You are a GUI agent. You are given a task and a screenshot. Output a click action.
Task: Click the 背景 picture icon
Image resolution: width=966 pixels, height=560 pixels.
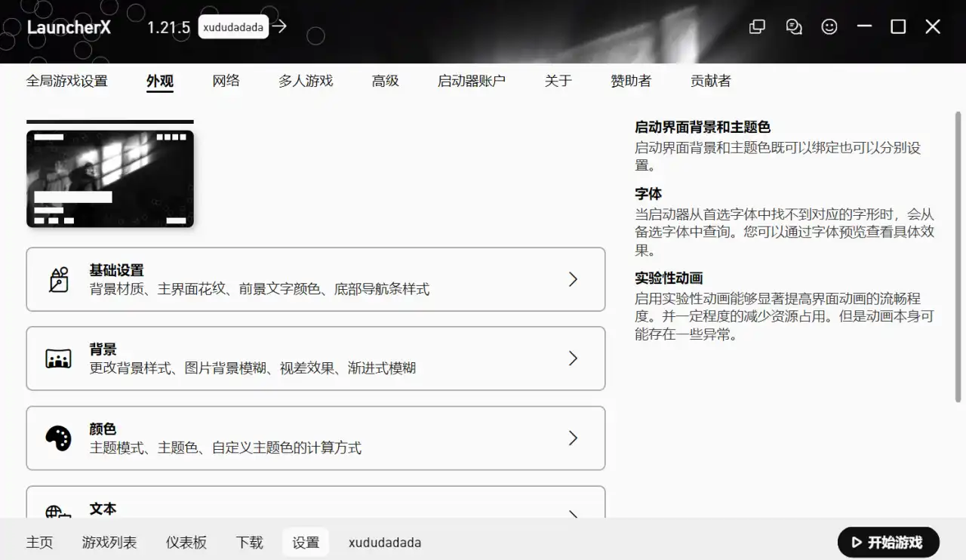(59, 358)
